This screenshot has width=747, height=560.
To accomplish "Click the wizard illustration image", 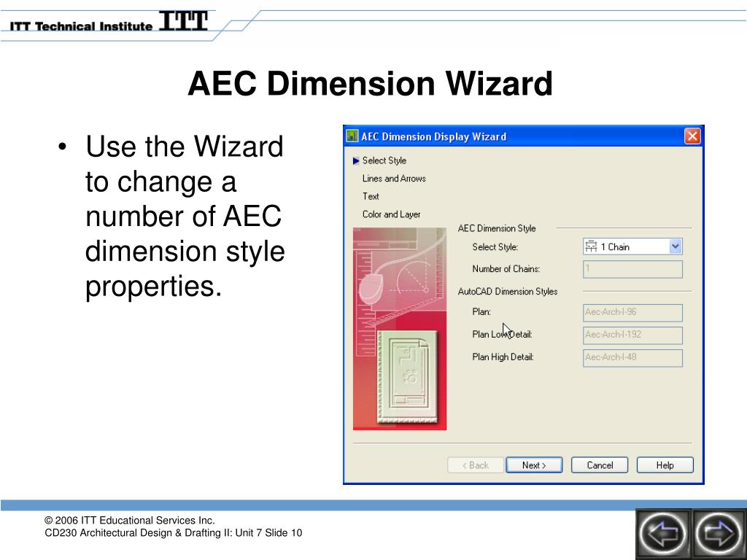I will 400,329.
